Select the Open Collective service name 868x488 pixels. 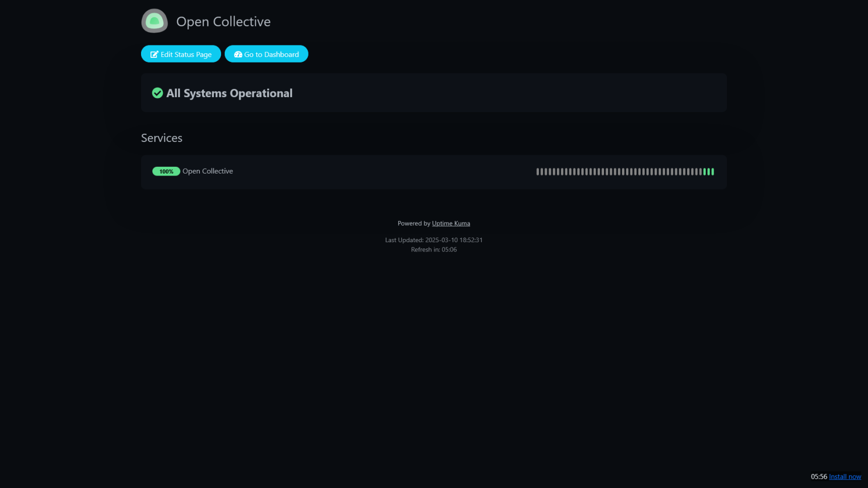click(208, 171)
